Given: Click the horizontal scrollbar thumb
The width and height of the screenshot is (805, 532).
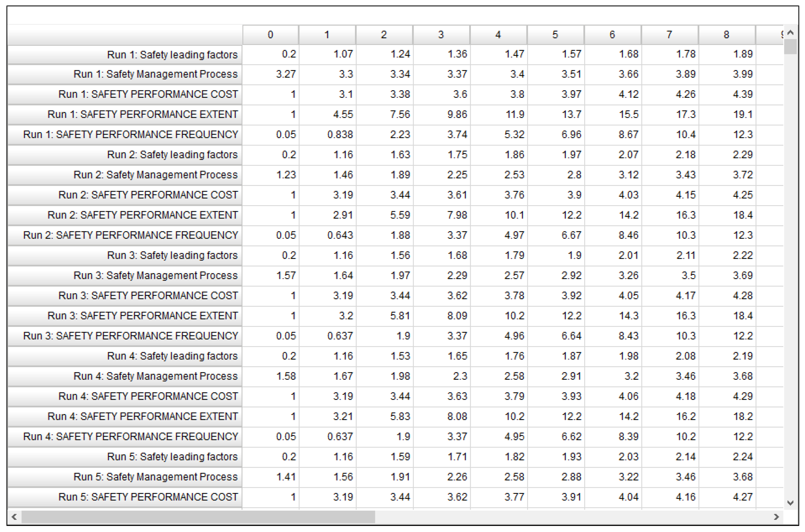Looking at the screenshot, I should tap(198, 517).
